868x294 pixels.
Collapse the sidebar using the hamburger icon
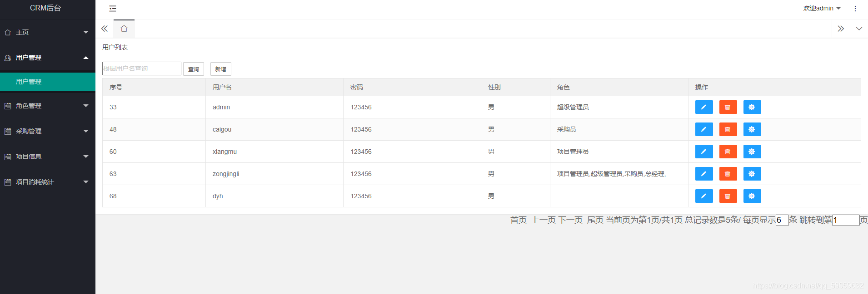pyautogui.click(x=113, y=9)
